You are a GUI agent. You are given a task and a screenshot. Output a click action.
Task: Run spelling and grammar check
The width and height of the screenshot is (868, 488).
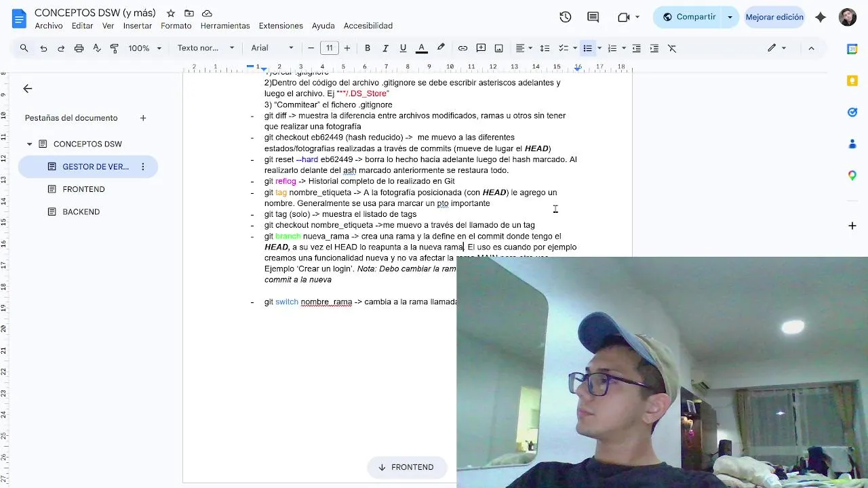click(96, 48)
